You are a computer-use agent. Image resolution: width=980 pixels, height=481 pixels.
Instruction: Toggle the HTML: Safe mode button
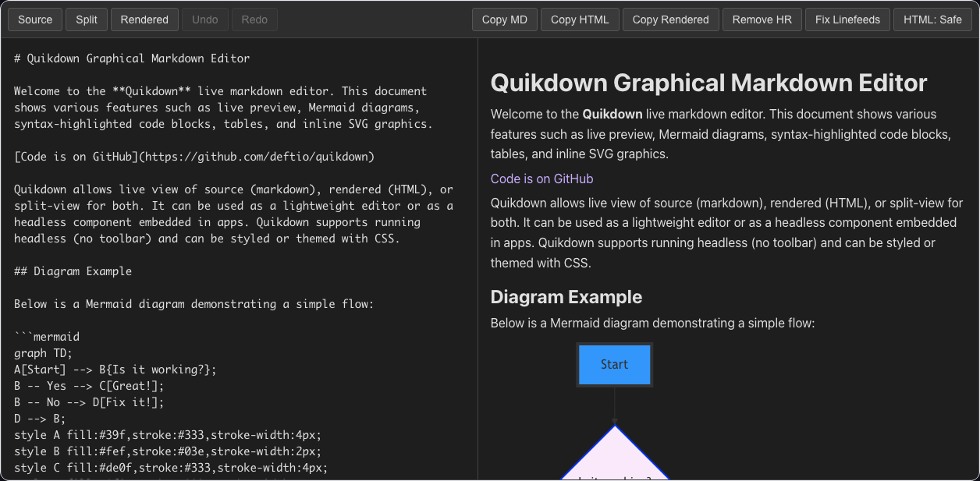tap(932, 19)
